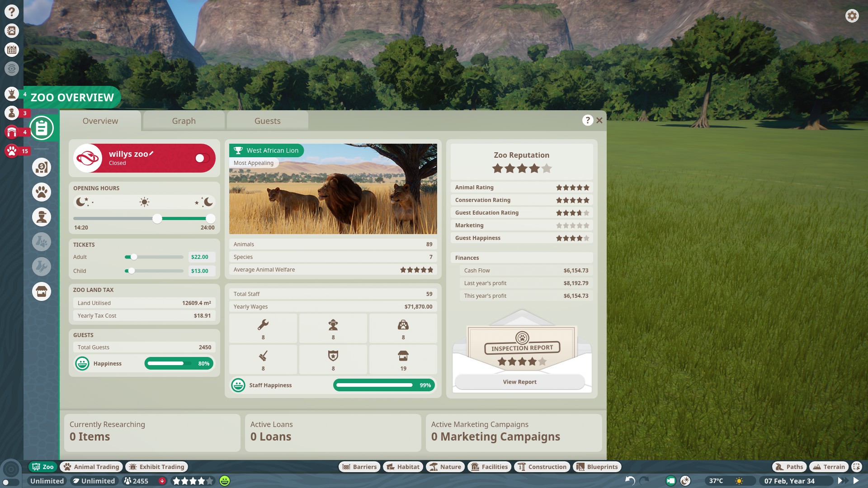Open the finances money icon

pyautogui.click(x=42, y=167)
